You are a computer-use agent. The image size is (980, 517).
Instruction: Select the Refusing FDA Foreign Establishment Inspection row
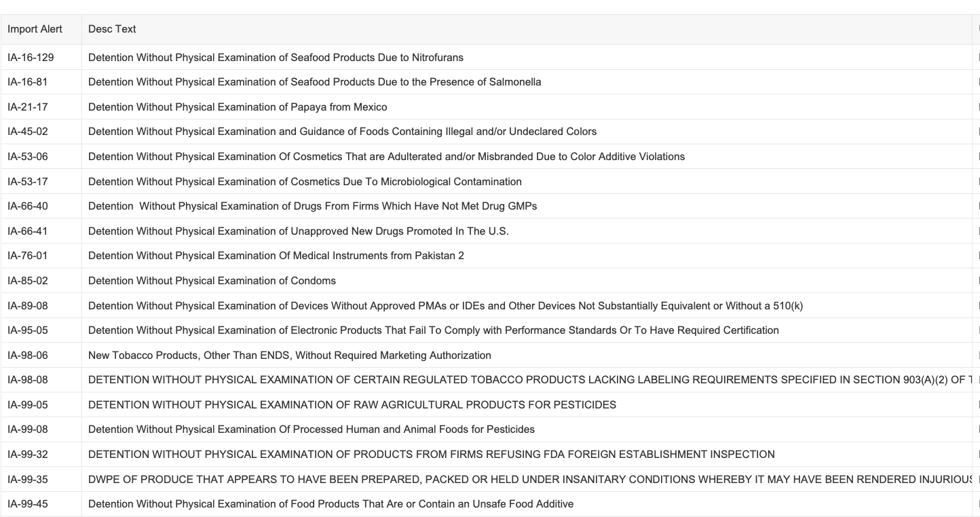(x=490, y=455)
